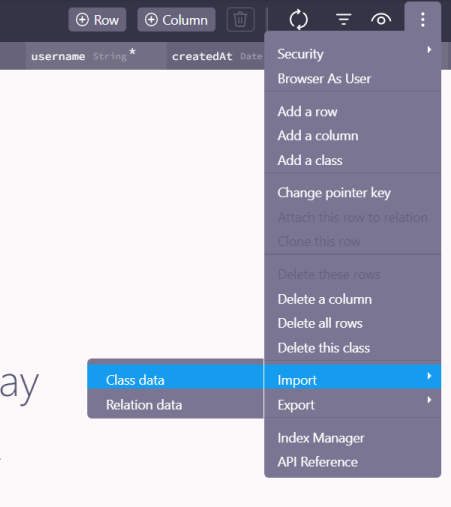
Task: Select Relation data import option
Action: (175, 405)
